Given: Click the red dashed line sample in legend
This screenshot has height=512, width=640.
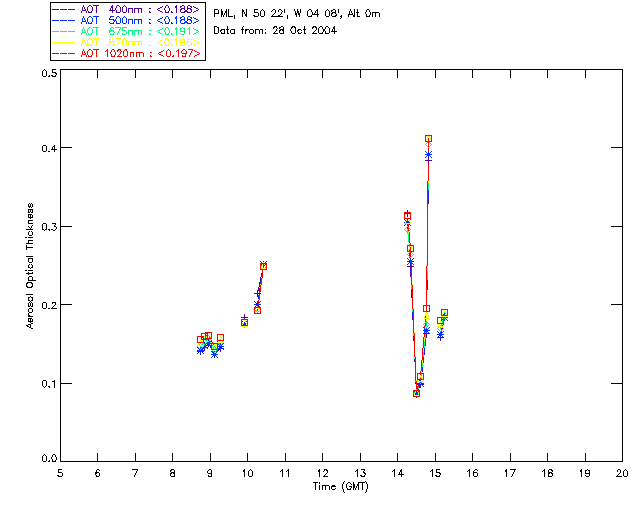Looking at the screenshot, I should [x=64, y=53].
